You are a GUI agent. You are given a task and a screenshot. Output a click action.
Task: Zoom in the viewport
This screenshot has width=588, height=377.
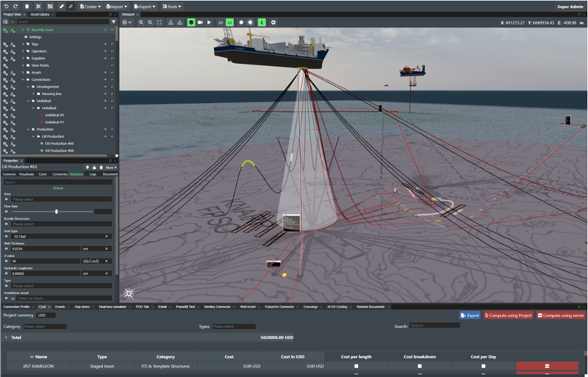tap(141, 23)
